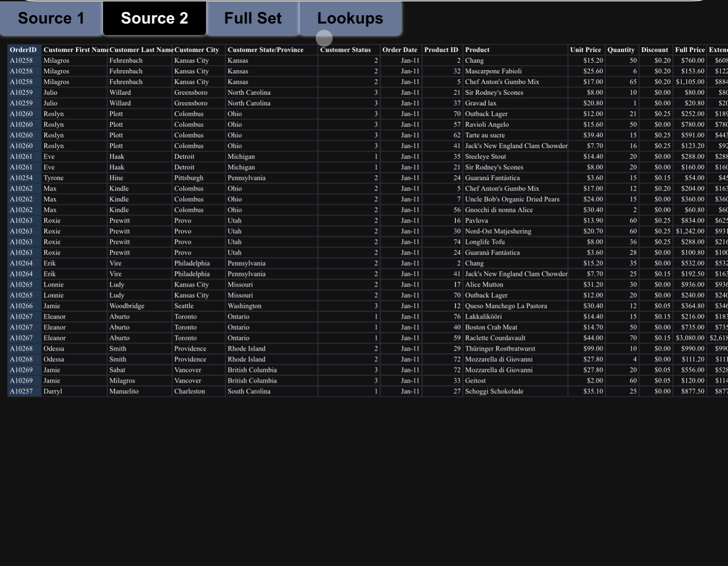Click Uncle Bob's Organic Dried Pears cell
The image size is (728, 566).
tap(515, 199)
